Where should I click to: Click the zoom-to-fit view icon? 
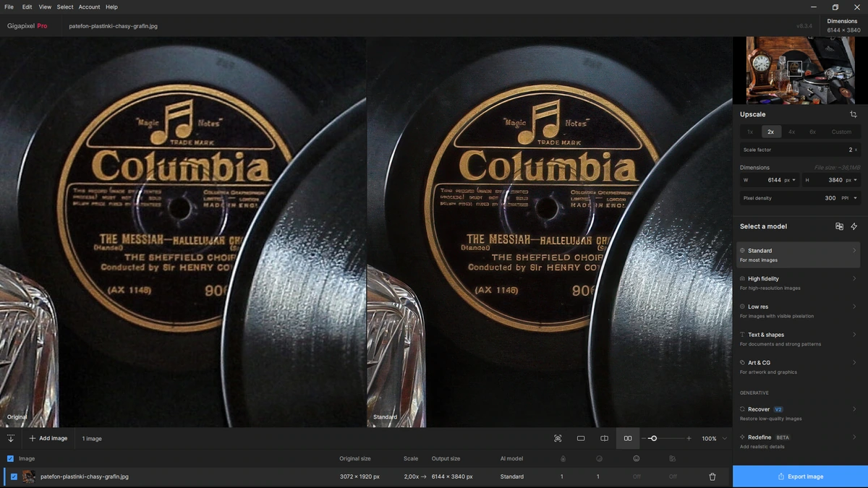tap(558, 438)
